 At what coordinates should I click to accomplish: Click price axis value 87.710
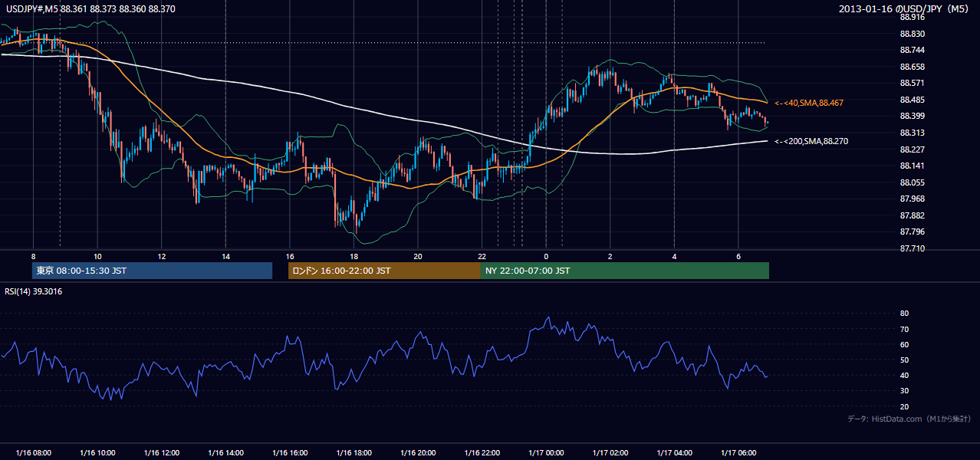click(x=912, y=248)
